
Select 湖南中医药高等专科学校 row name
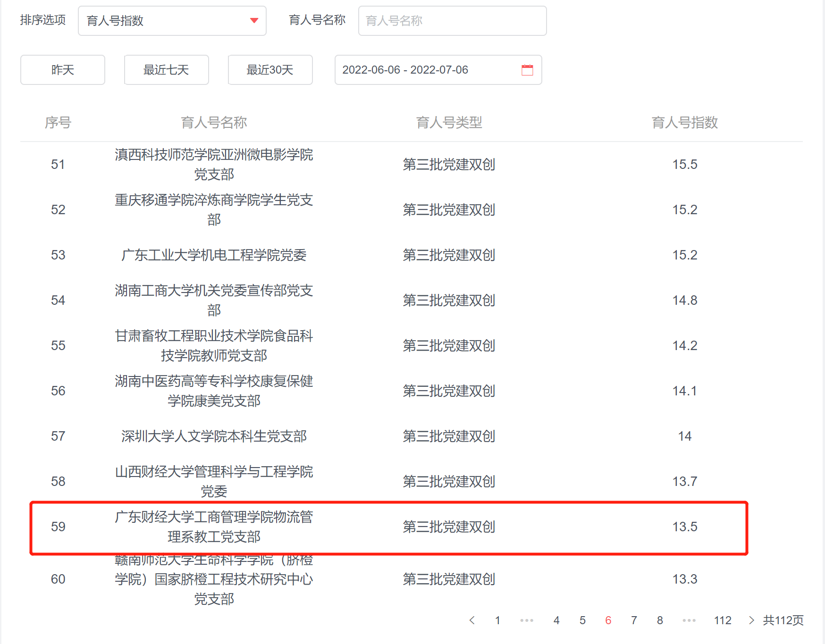[x=214, y=391]
